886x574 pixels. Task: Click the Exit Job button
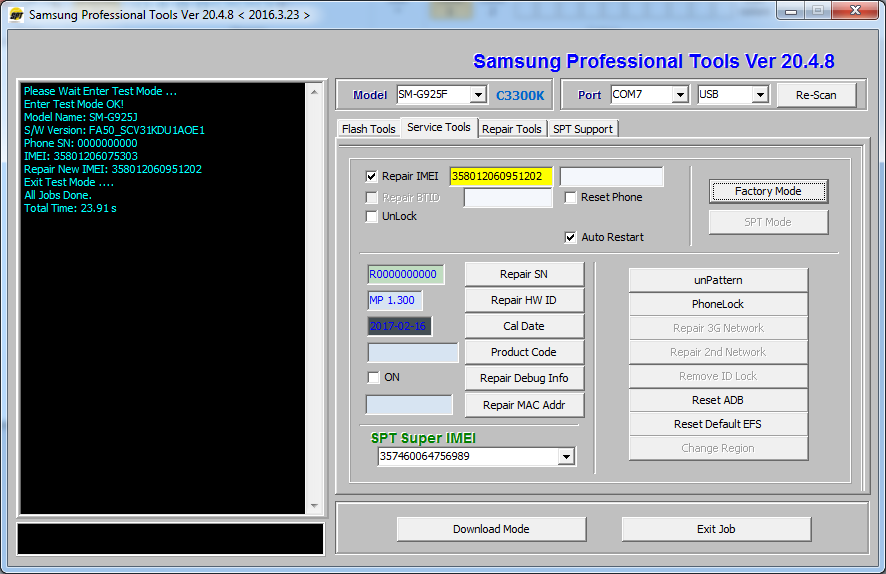tap(716, 529)
